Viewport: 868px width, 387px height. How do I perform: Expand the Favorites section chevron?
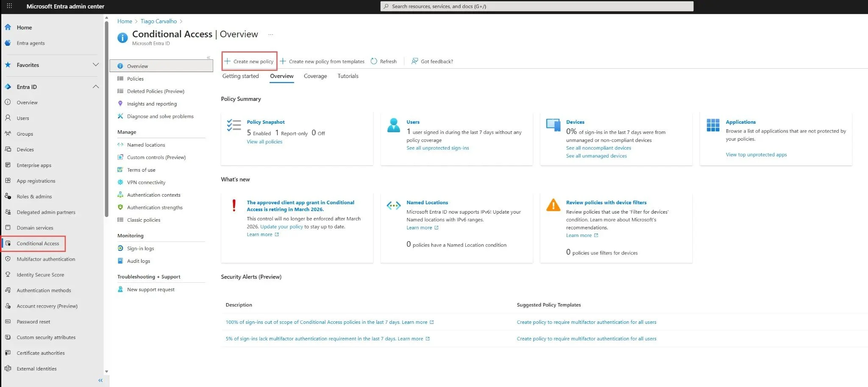coord(96,64)
